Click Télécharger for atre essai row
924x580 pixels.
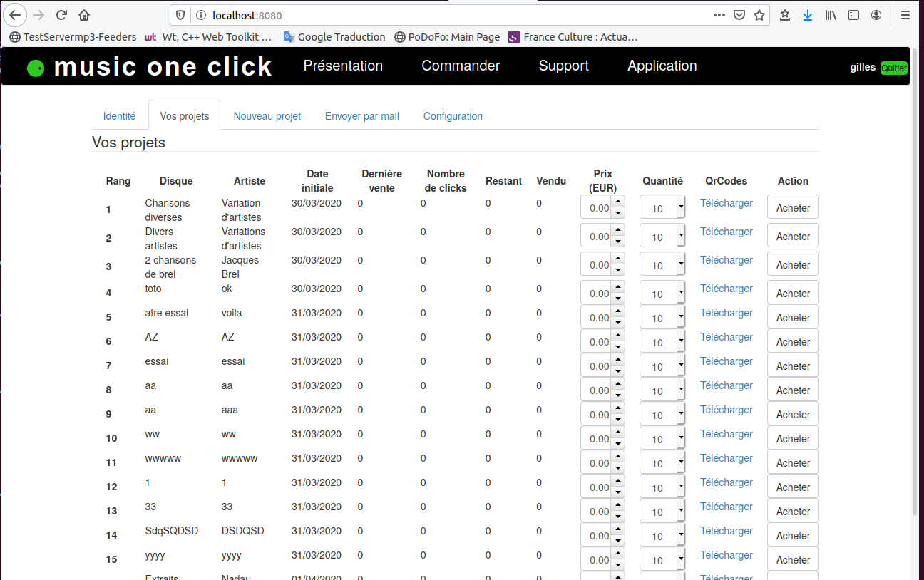point(726,313)
